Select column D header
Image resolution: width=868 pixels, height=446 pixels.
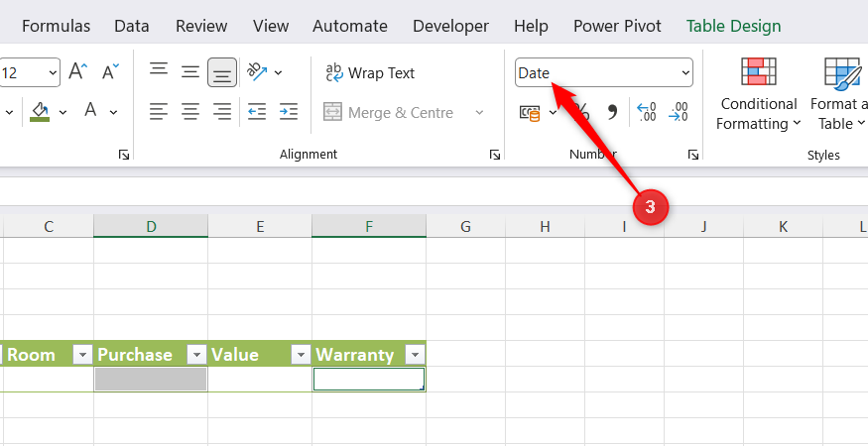pyautogui.click(x=151, y=226)
